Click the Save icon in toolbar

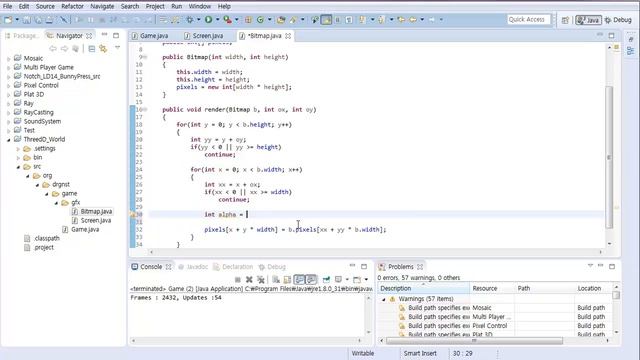coord(27,20)
